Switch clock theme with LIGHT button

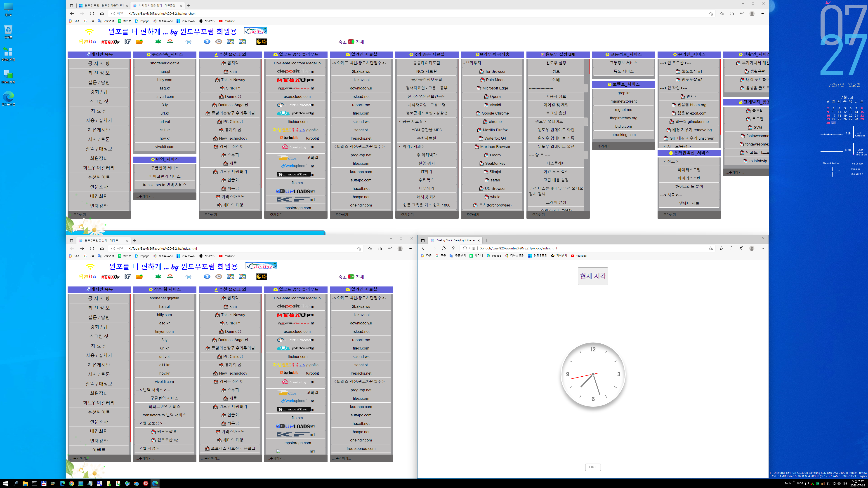point(593,467)
